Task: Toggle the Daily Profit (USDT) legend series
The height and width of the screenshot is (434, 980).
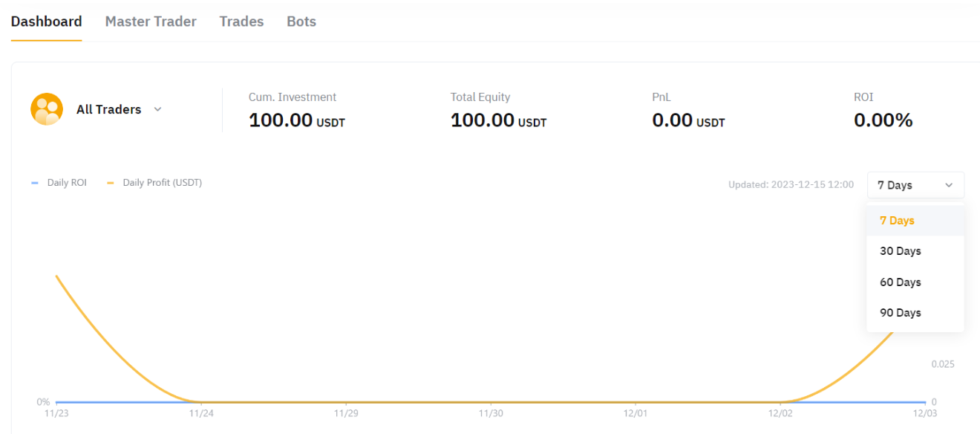Action: [x=155, y=183]
